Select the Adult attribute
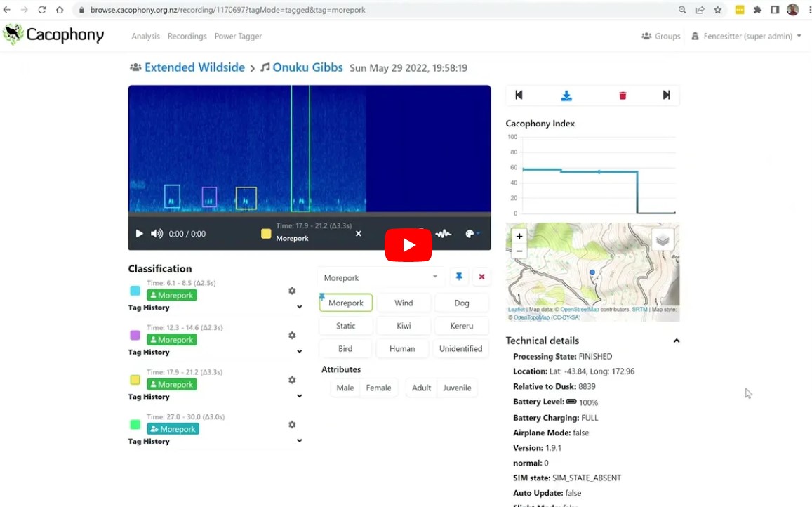 click(422, 388)
